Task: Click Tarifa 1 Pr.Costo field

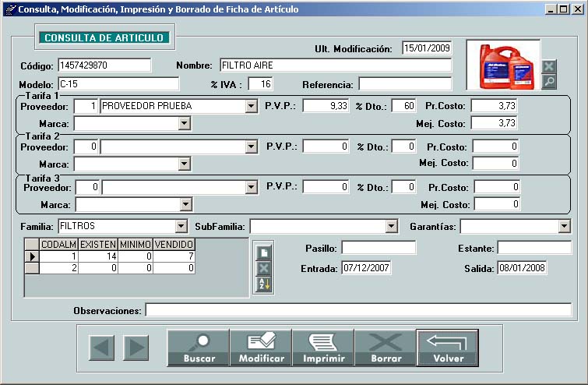Action: 494,106
